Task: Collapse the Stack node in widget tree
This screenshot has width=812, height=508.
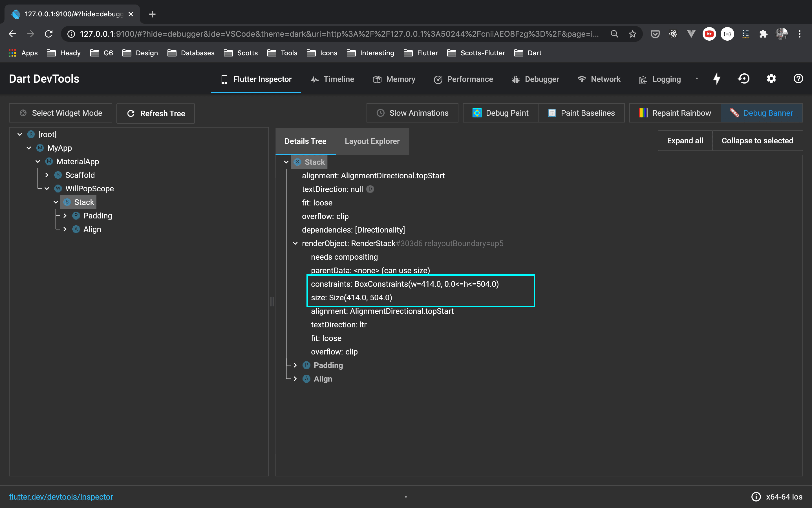Action: pyautogui.click(x=56, y=202)
